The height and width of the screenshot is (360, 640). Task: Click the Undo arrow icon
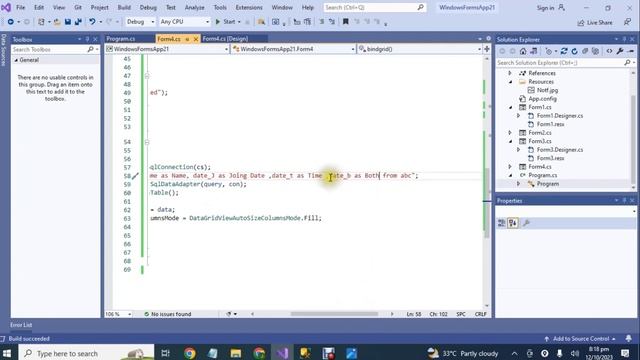[x=92, y=22]
